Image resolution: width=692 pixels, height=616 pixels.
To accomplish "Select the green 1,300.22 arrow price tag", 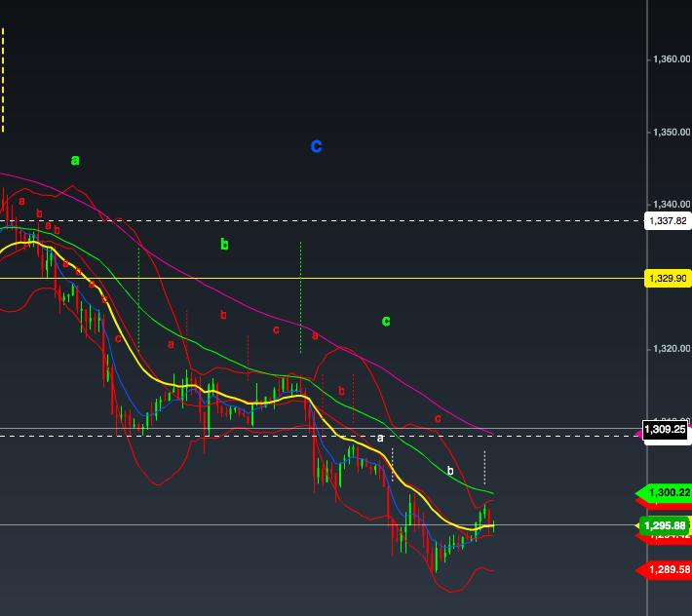I will click(664, 492).
